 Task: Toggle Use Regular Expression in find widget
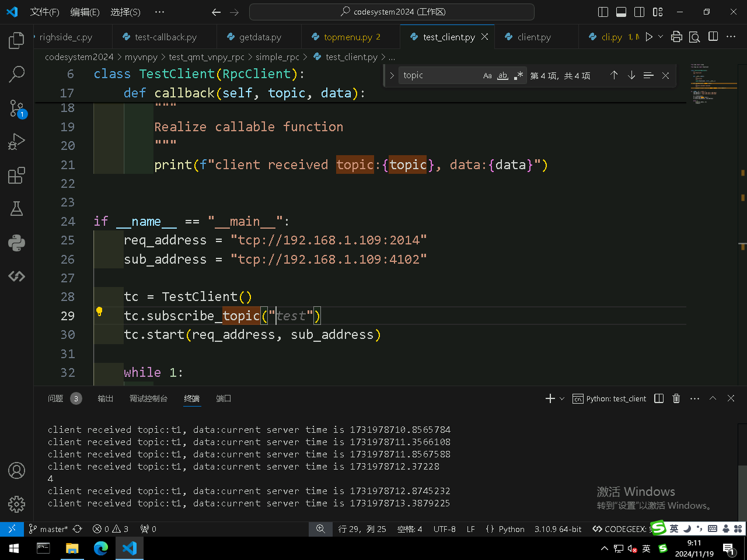tap(518, 75)
